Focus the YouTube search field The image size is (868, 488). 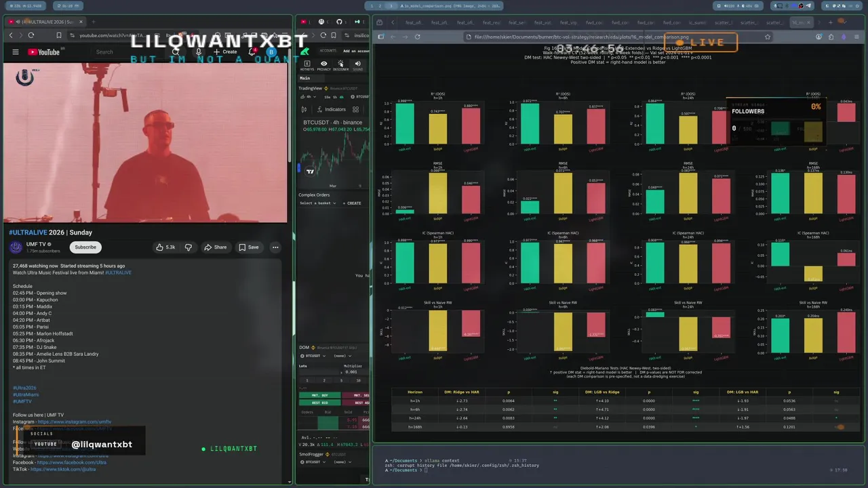click(129, 52)
